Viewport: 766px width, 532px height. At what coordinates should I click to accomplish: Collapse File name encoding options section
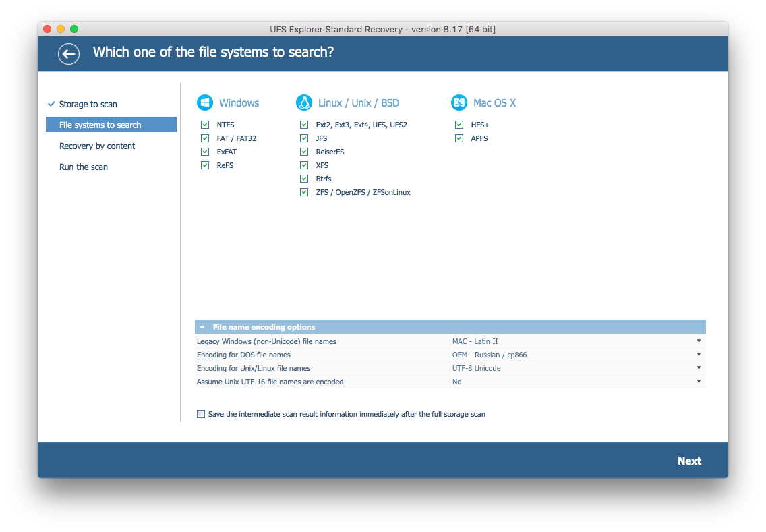(202, 327)
